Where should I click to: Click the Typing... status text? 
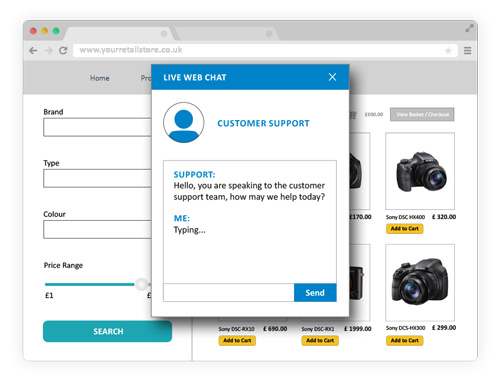(x=189, y=230)
